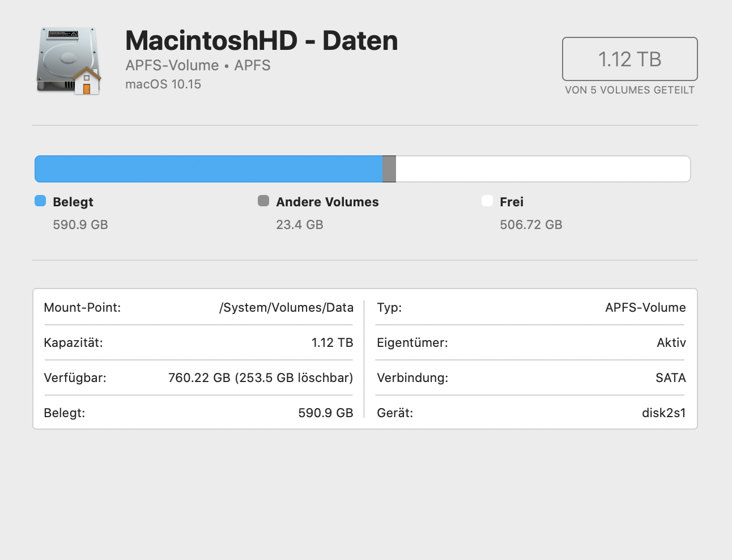Click the 'Gerät:' label
The image size is (732, 560).
pyautogui.click(x=395, y=413)
